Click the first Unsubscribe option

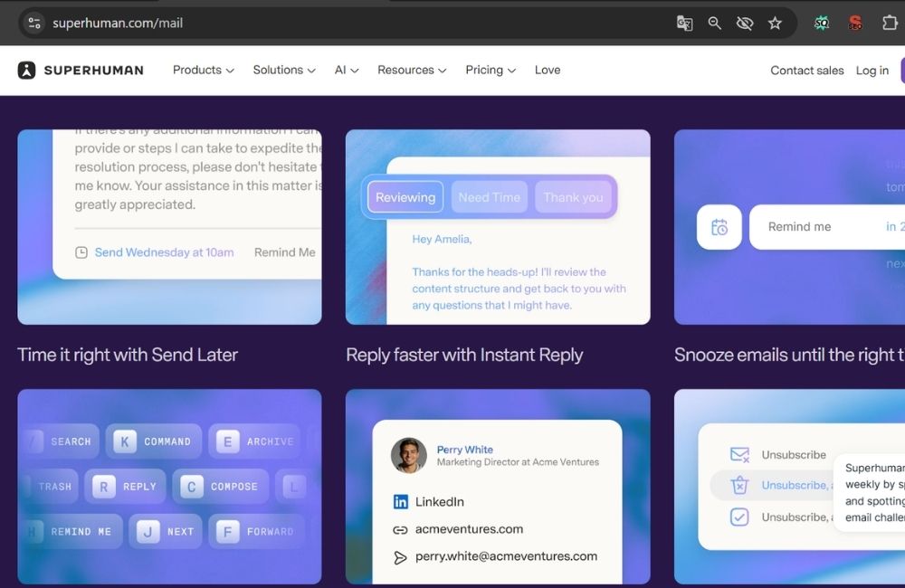click(794, 455)
